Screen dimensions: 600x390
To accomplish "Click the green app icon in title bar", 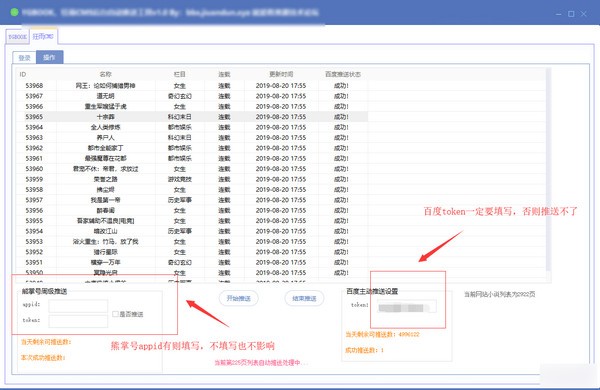I will point(15,12).
